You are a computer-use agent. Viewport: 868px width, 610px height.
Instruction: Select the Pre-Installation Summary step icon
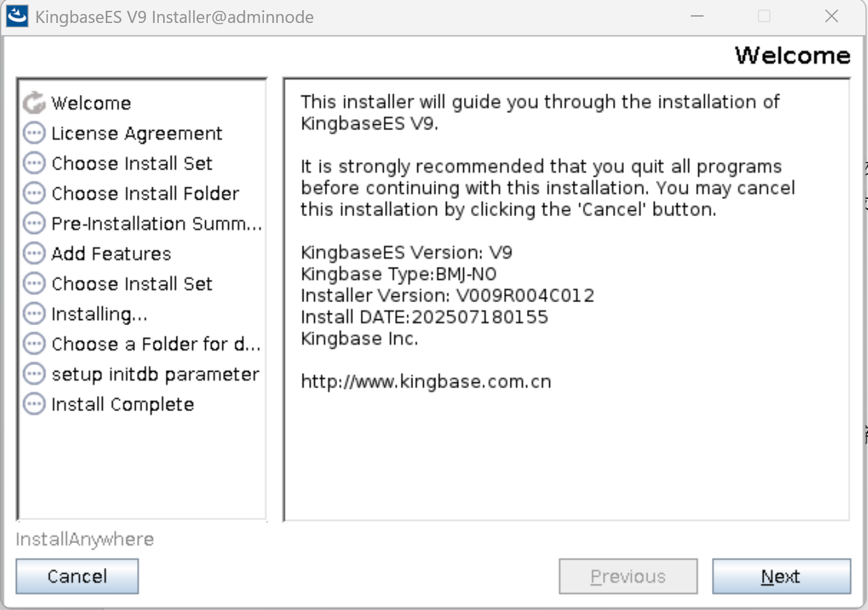point(34,224)
